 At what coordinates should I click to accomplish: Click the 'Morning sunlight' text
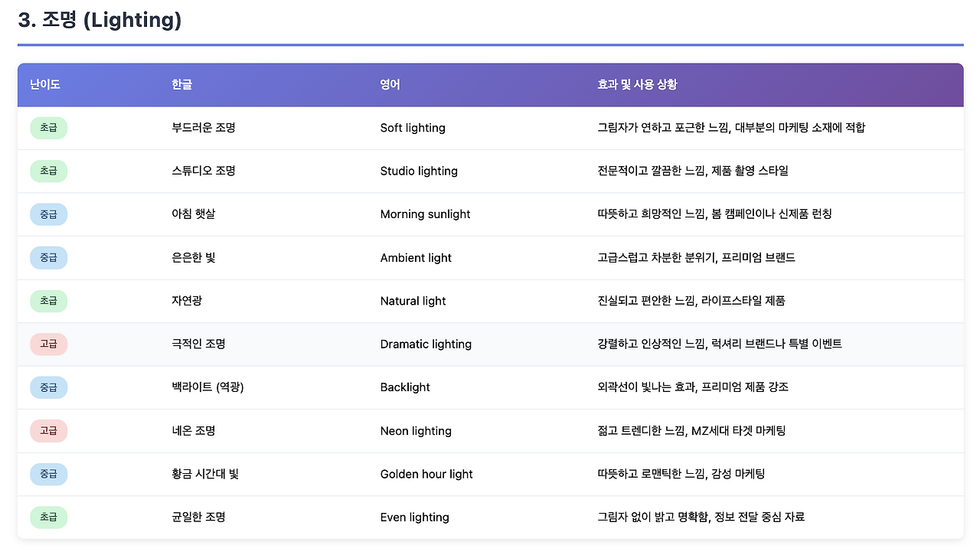[x=426, y=214]
